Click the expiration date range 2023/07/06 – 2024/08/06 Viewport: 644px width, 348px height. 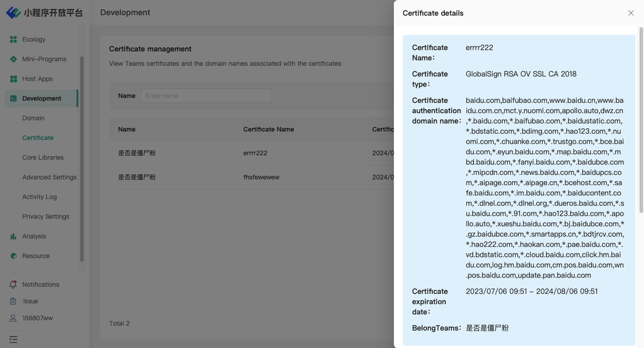532,291
